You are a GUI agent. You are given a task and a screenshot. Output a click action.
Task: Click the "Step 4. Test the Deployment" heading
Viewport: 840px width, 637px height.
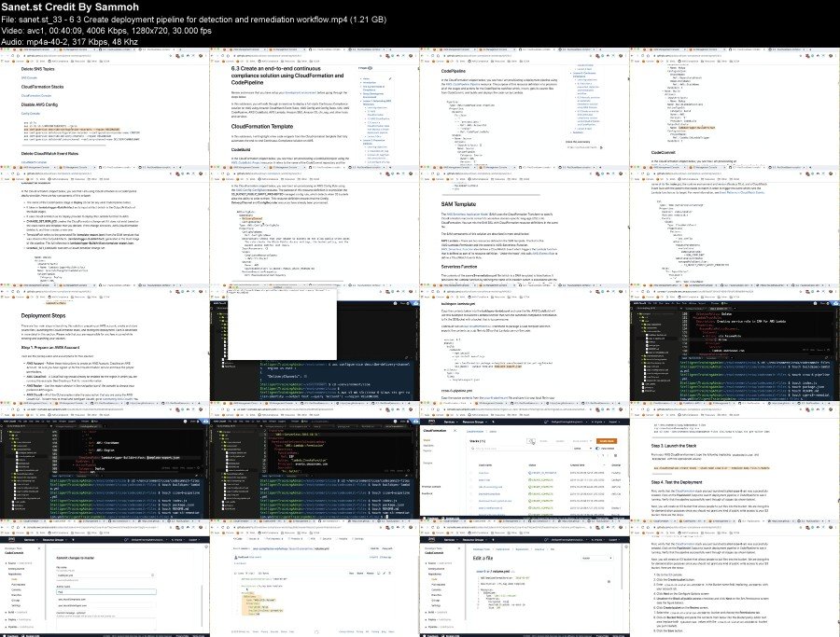(x=677, y=482)
